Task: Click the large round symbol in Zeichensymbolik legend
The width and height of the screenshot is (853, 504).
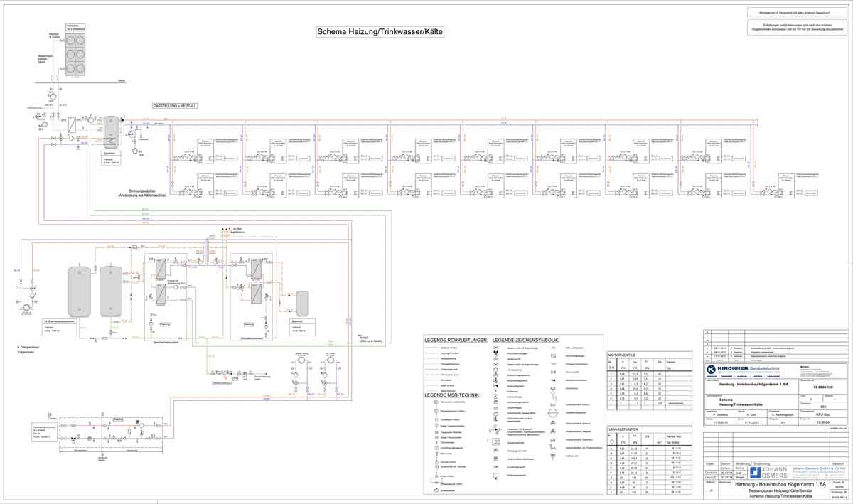Action: click(552, 413)
